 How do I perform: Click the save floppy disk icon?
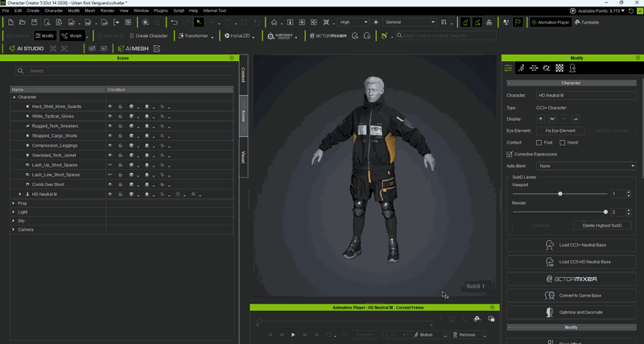point(34,23)
